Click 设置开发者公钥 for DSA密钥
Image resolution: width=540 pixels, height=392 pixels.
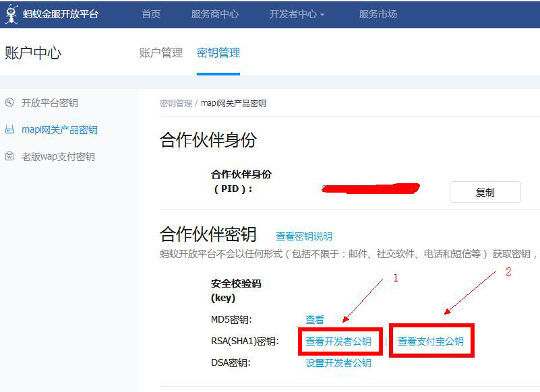click(338, 363)
